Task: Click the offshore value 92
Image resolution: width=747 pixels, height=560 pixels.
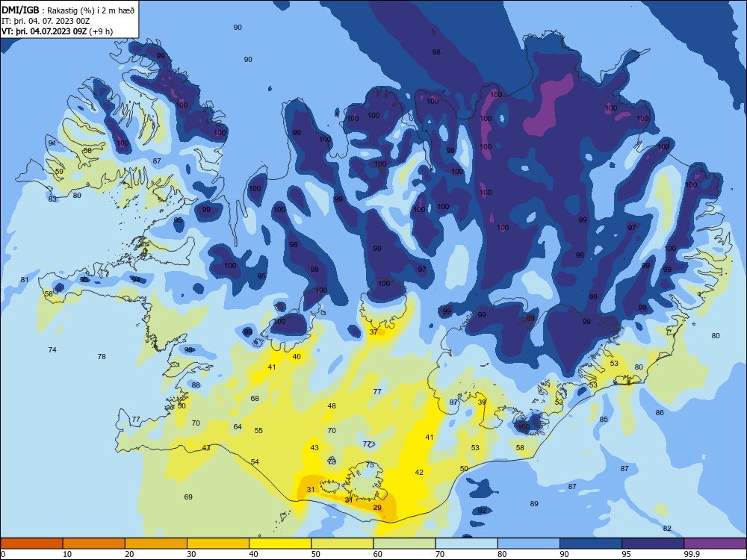Action: (x=482, y=511)
